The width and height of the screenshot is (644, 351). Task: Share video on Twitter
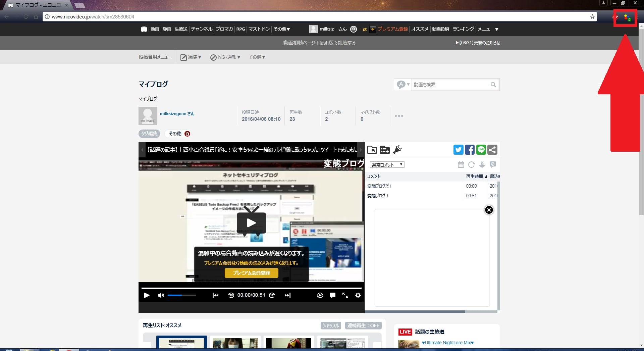point(458,150)
